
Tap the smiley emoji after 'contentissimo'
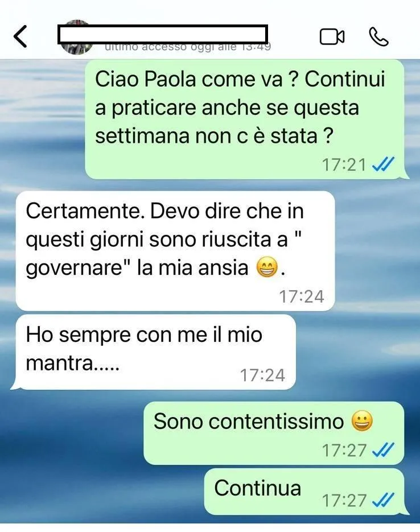pyautogui.click(x=362, y=421)
